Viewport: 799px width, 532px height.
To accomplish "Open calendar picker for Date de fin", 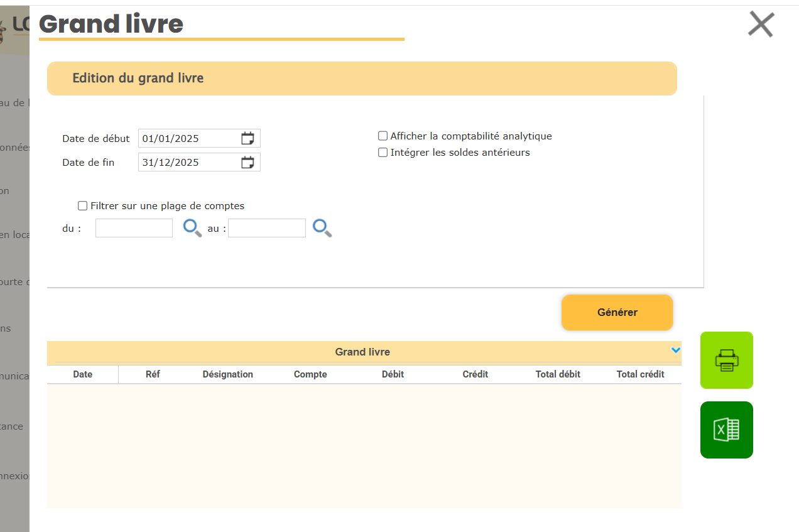I will 247,162.
